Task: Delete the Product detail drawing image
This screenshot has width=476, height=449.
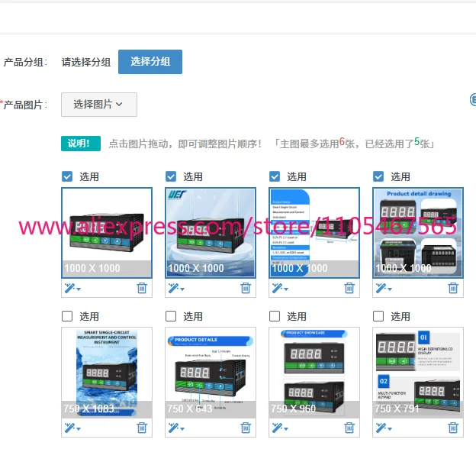Action: coord(453,288)
